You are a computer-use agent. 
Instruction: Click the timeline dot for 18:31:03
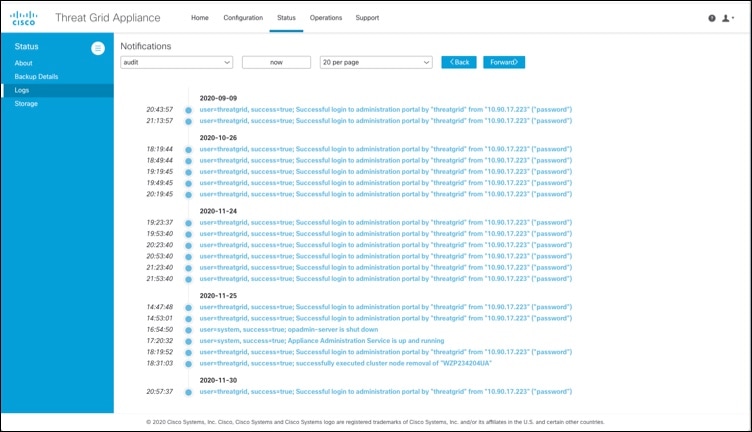pos(188,364)
